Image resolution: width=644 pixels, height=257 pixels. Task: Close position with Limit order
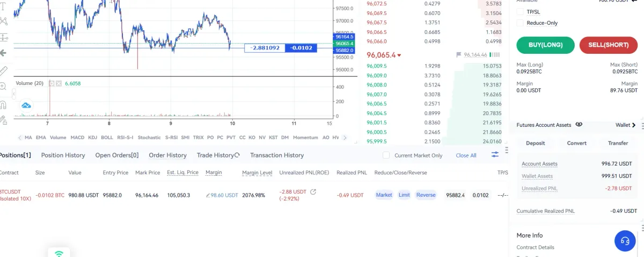[x=404, y=195]
